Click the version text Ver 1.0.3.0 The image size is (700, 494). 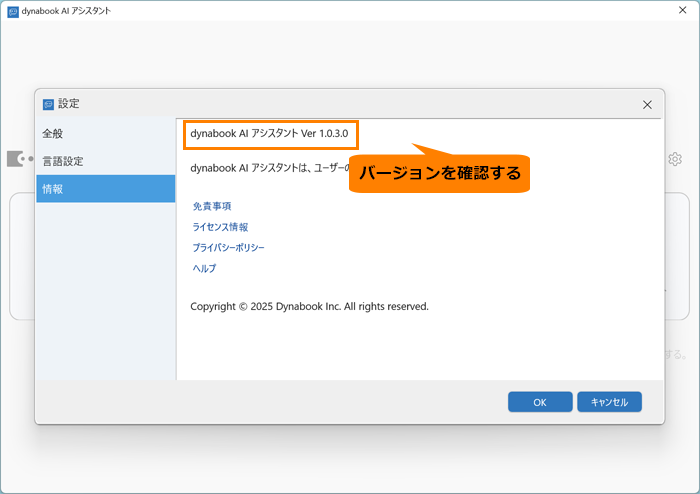pos(325,133)
